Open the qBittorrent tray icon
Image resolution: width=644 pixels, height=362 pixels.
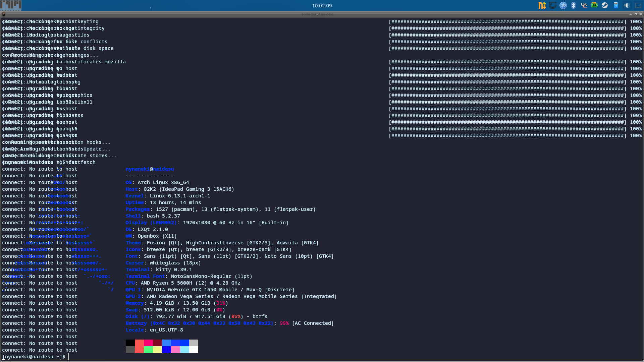point(563,5)
